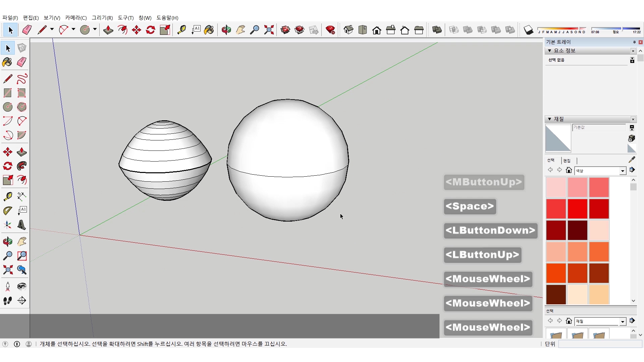Toggle entity info details display

(632, 60)
